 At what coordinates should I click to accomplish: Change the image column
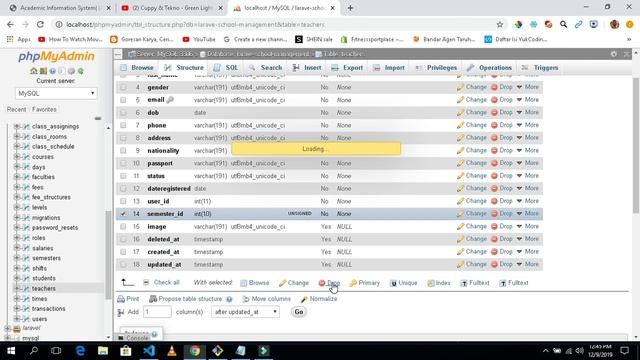coord(472,227)
